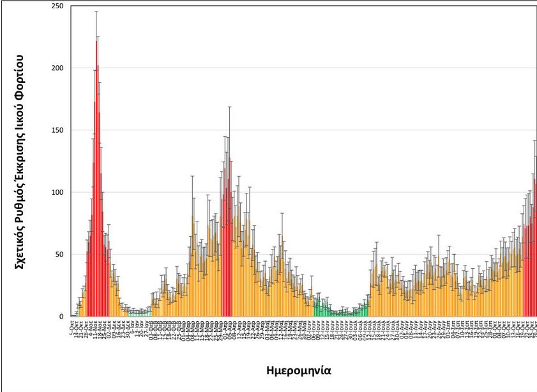Click the green bars in the January low
Screen dimensions: 537x392
tap(137, 313)
